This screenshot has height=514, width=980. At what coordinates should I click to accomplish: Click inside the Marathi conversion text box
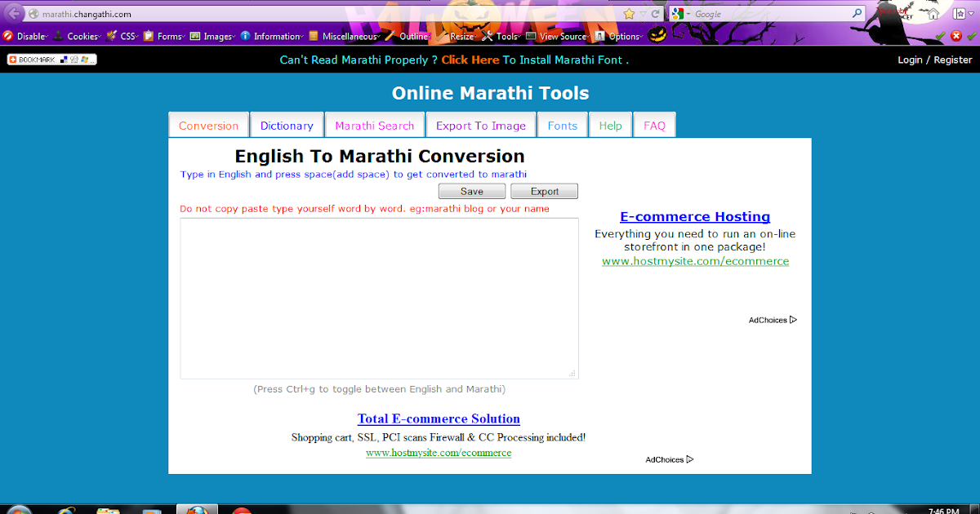(x=379, y=298)
